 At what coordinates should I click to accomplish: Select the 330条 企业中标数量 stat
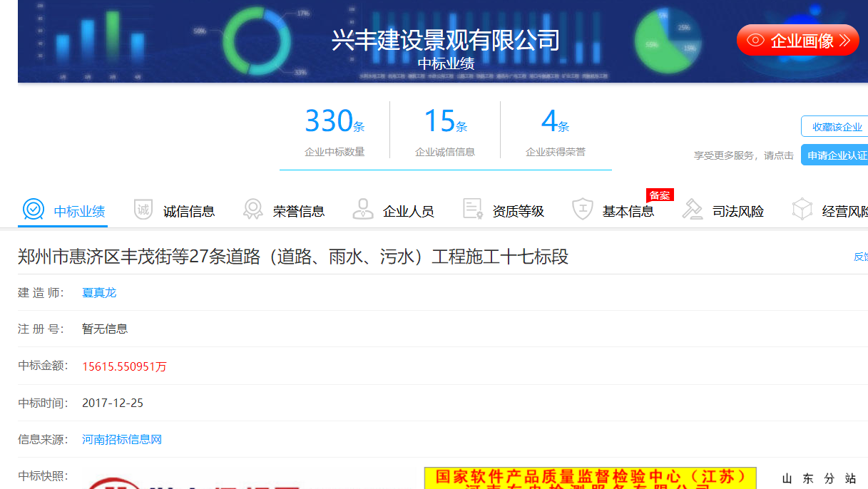[x=335, y=130]
